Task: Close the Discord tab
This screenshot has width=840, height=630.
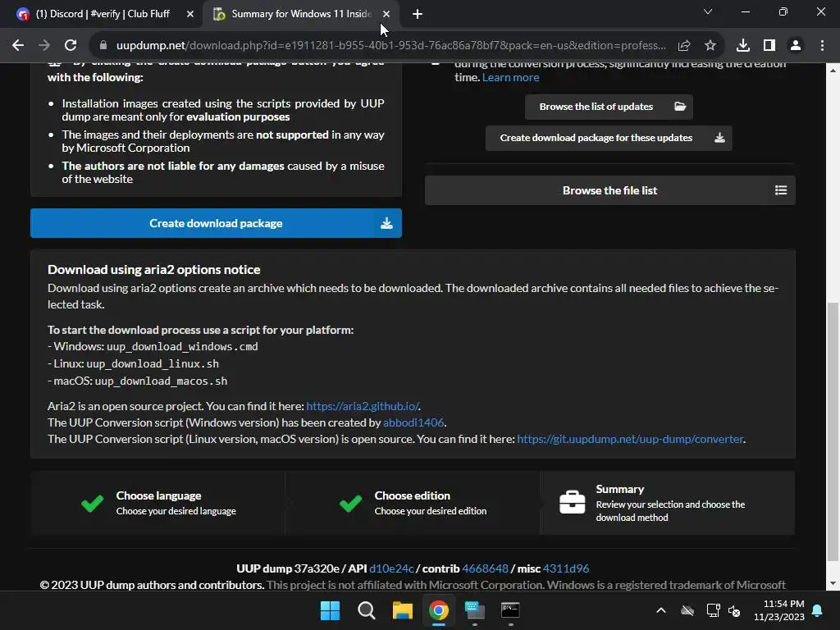Action: coord(190,14)
